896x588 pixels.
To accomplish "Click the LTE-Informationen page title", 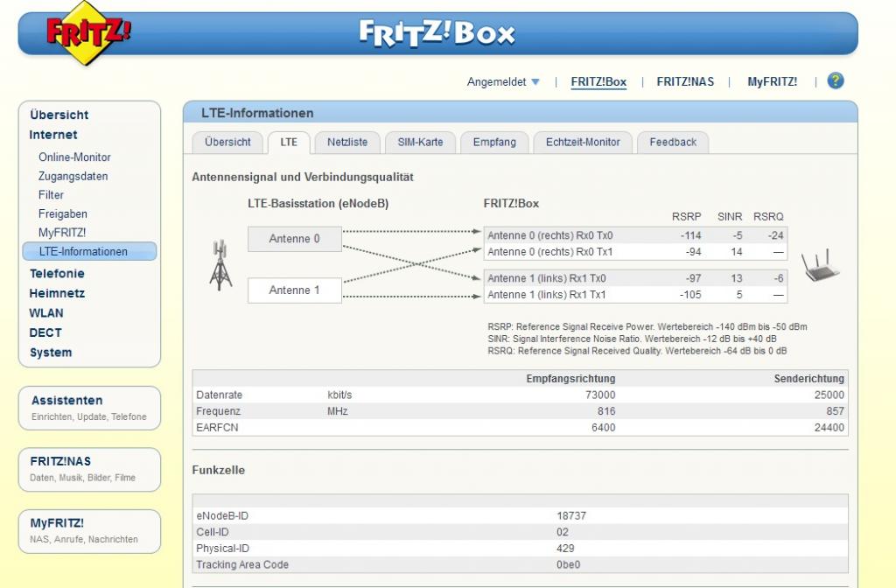I will click(257, 113).
